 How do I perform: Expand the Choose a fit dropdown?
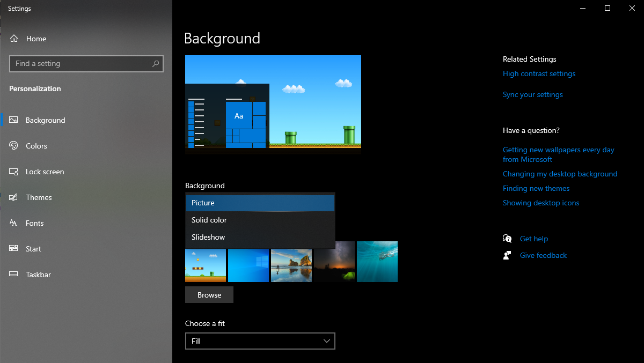[260, 341]
